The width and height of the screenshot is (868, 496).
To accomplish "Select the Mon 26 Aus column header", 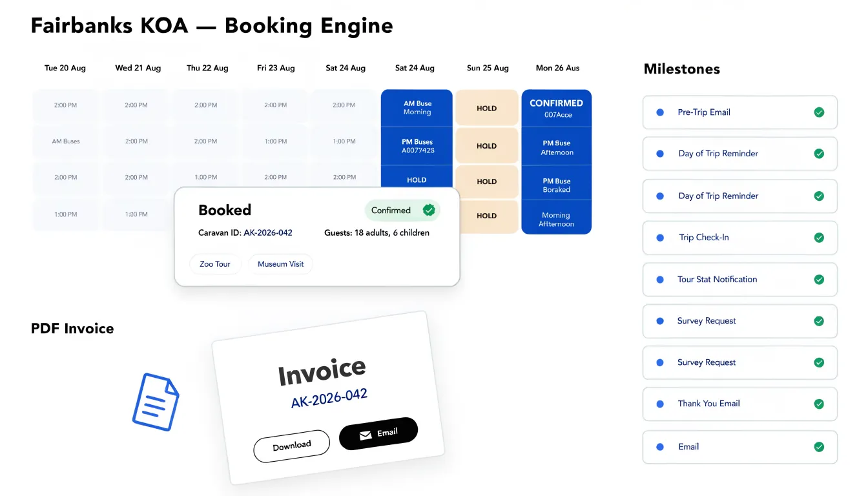I will [x=558, y=68].
